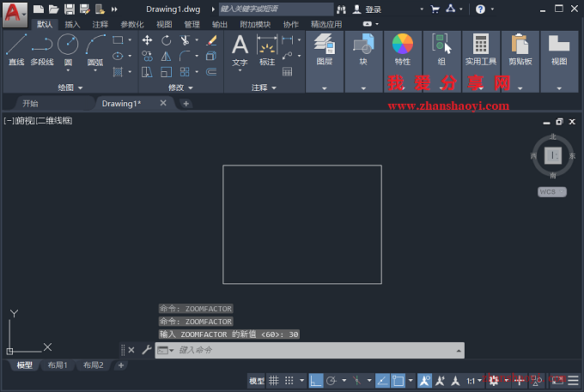Viewport: 584px width, 392px height.
Task: Activate the Offset tool
Action: (x=211, y=72)
